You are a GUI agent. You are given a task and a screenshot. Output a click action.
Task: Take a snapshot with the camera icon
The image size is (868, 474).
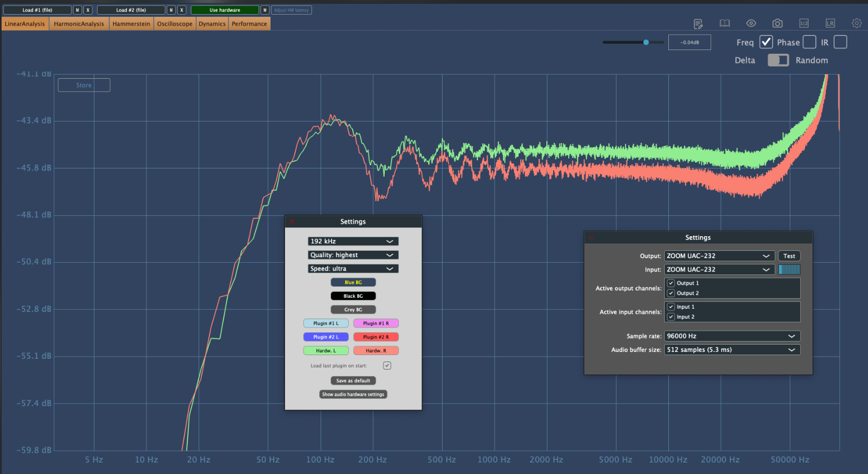pyautogui.click(x=777, y=23)
